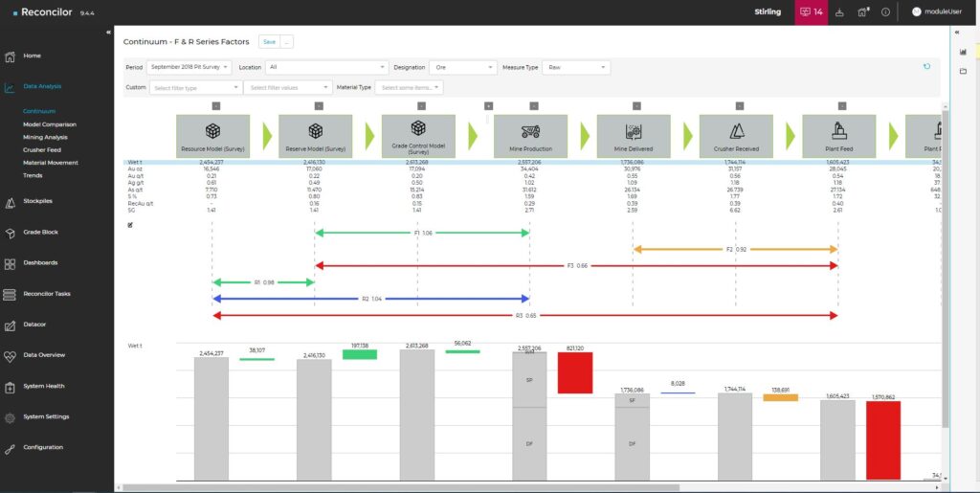Open the System Health sidebar icon
The image size is (980, 493).
10,386
